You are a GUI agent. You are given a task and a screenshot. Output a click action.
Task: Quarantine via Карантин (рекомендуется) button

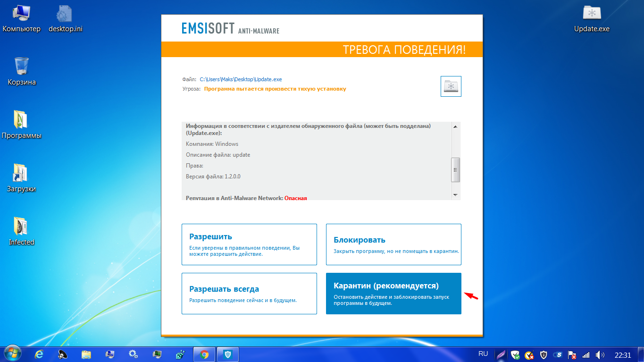(x=393, y=294)
